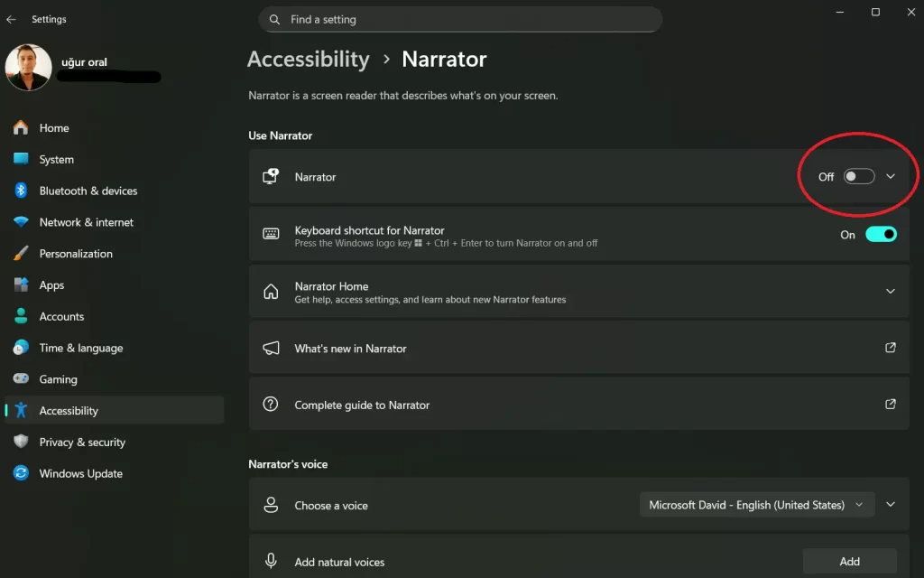Image resolution: width=924 pixels, height=578 pixels.
Task: Select the Windows Update icon
Action: coord(22,473)
